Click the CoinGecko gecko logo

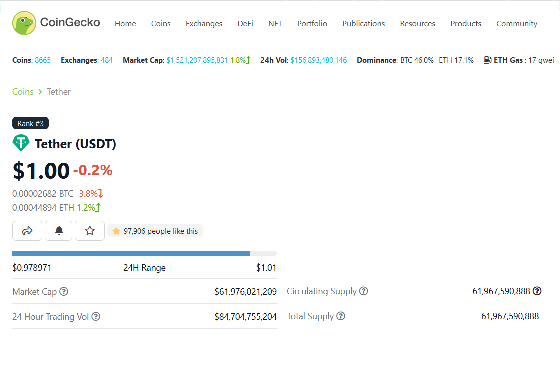pos(24,23)
